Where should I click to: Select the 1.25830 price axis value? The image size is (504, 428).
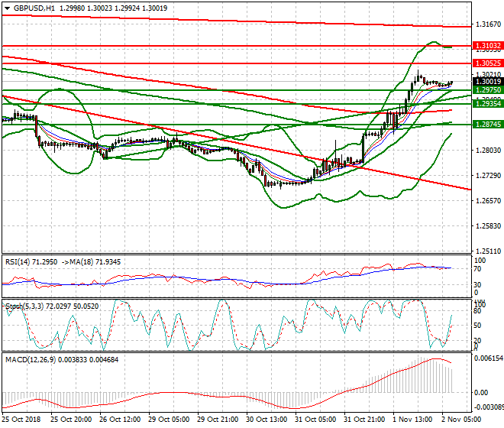pos(488,226)
